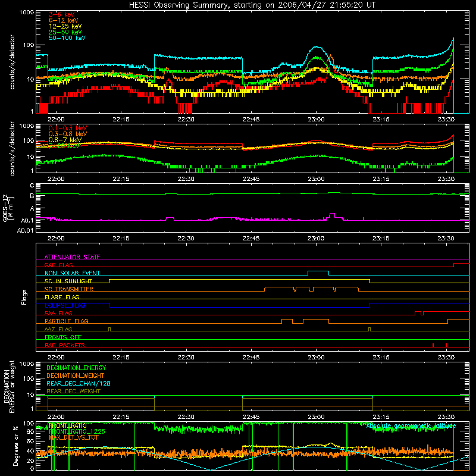Click the DECIMATION ENERGY or weight axis title
Viewport: 476px width, 476px height.
tap(9, 386)
